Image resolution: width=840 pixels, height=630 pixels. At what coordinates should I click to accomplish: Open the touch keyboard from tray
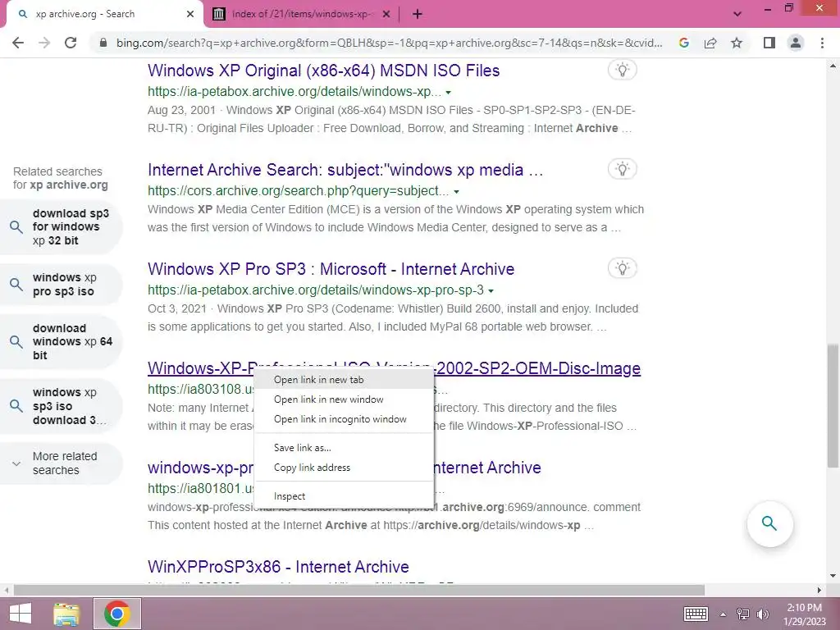click(696, 614)
